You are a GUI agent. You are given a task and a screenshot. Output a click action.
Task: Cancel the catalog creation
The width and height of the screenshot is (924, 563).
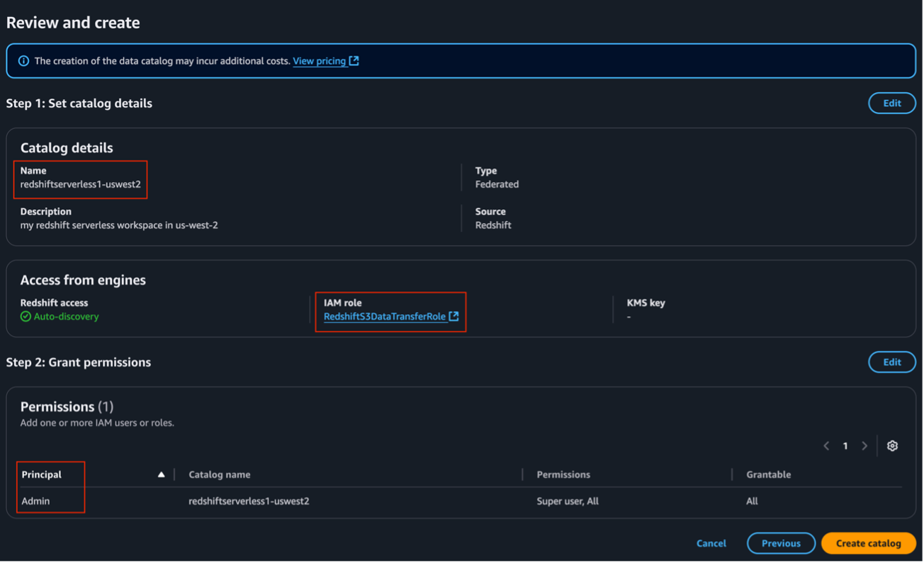pos(711,544)
